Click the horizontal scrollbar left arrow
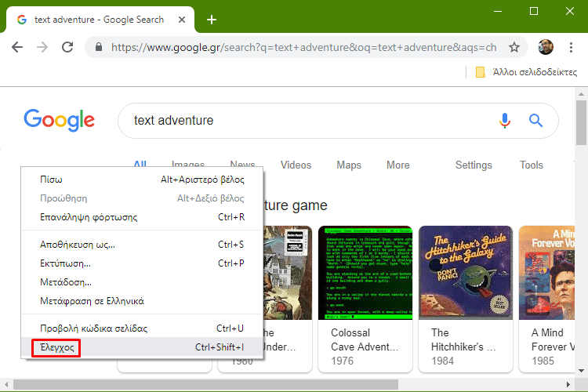Viewport: 588px width, 392px height. (6, 384)
